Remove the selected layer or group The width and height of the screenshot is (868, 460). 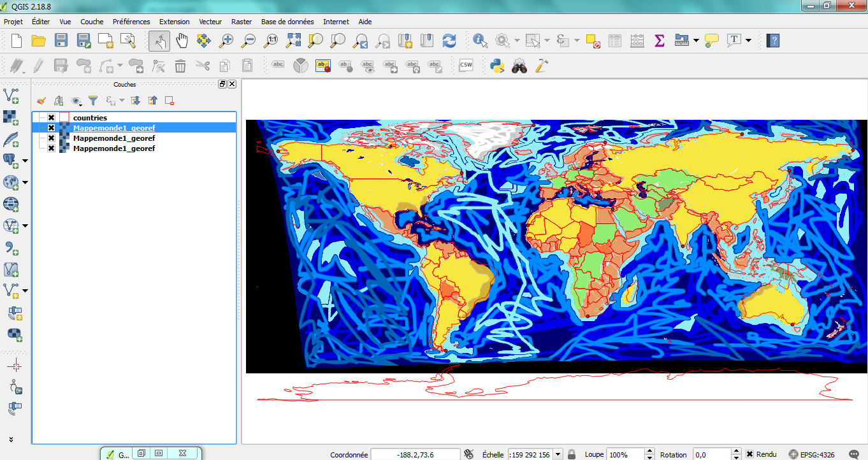[170, 101]
